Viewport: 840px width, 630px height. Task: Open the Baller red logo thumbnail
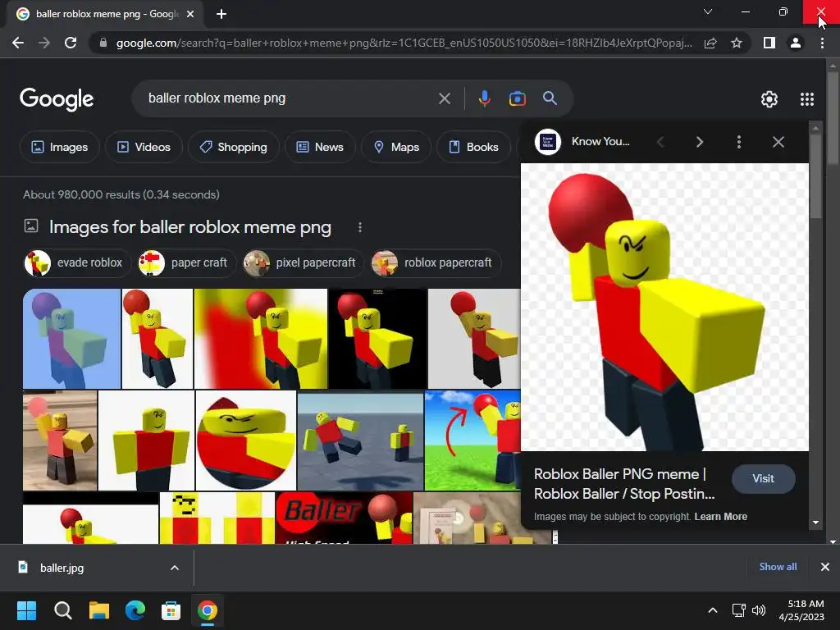click(344, 518)
